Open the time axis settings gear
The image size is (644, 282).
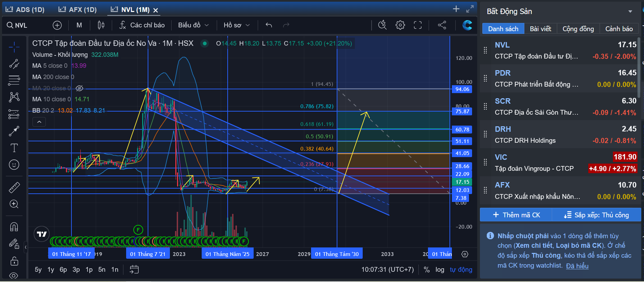(x=465, y=254)
